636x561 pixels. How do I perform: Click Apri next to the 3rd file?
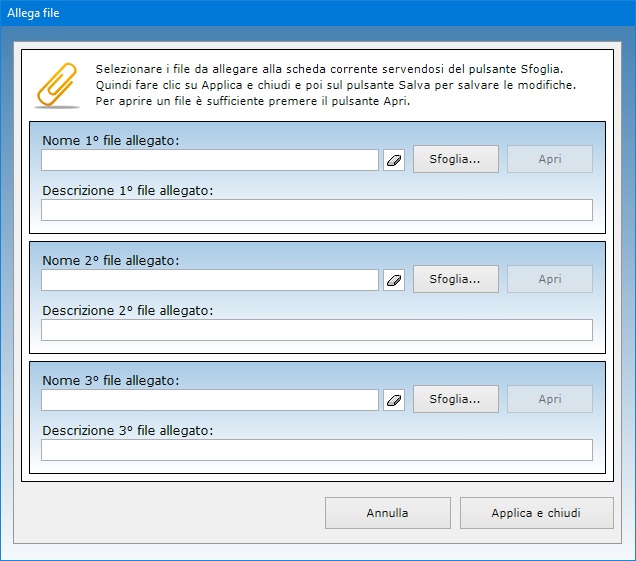[x=550, y=399]
